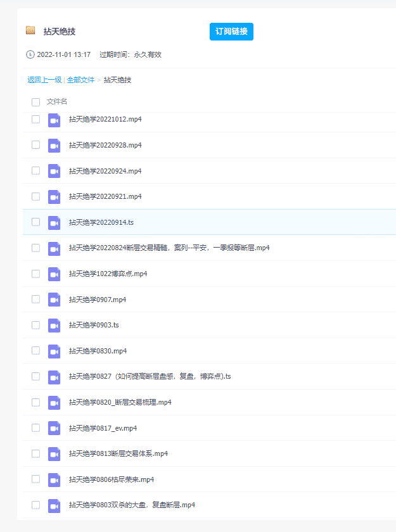Click the 拈天绝技 folder title
Viewport: 396px width, 532px height.
[x=60, y=32]
